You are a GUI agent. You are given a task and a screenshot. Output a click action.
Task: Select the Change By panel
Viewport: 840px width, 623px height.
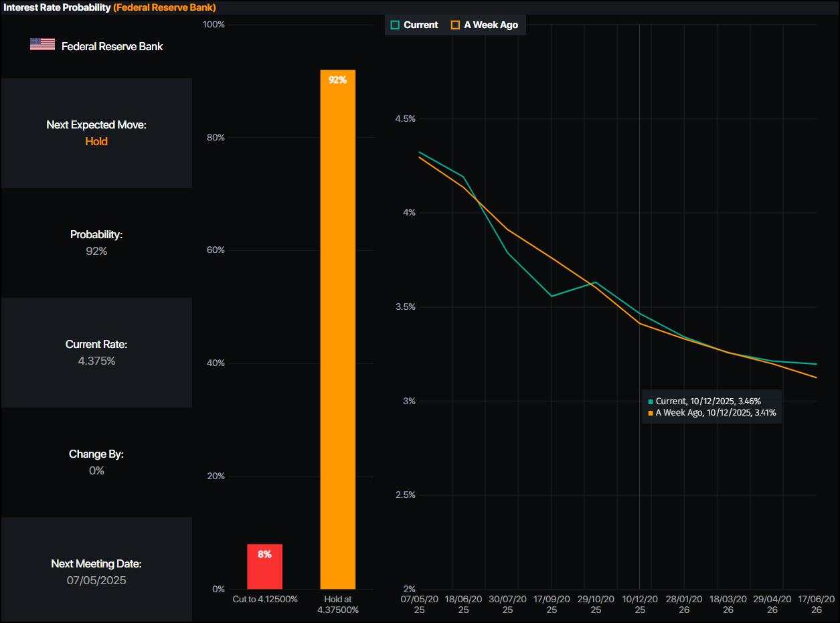point(96,462)
